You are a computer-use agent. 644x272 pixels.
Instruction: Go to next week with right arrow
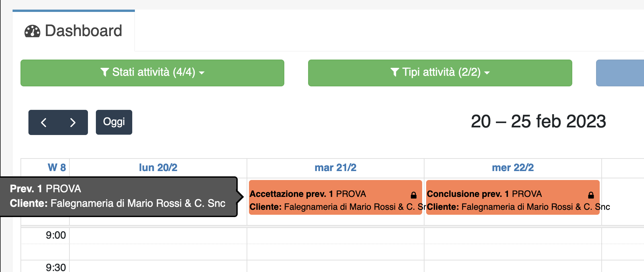pyautogui.click(x=73, y=122)
